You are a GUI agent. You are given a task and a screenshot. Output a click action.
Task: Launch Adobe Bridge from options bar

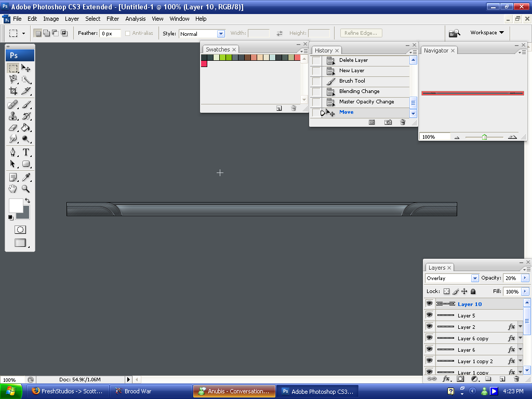pos(455,33)
